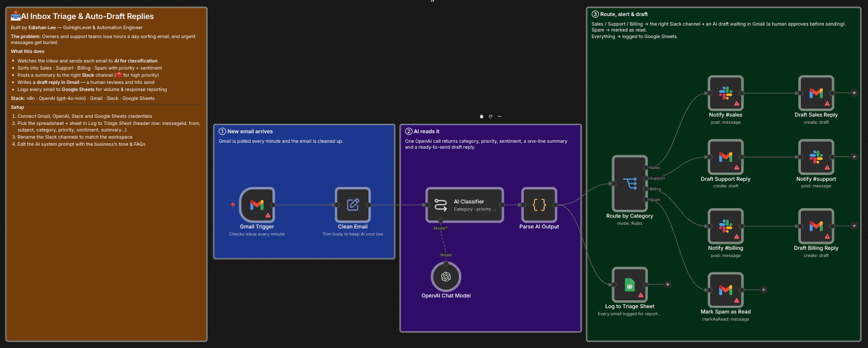Select the Notify #sales Slack node
Image resolution: width=868 pixels, height=348 pixels.
click(x=725, y=93)
